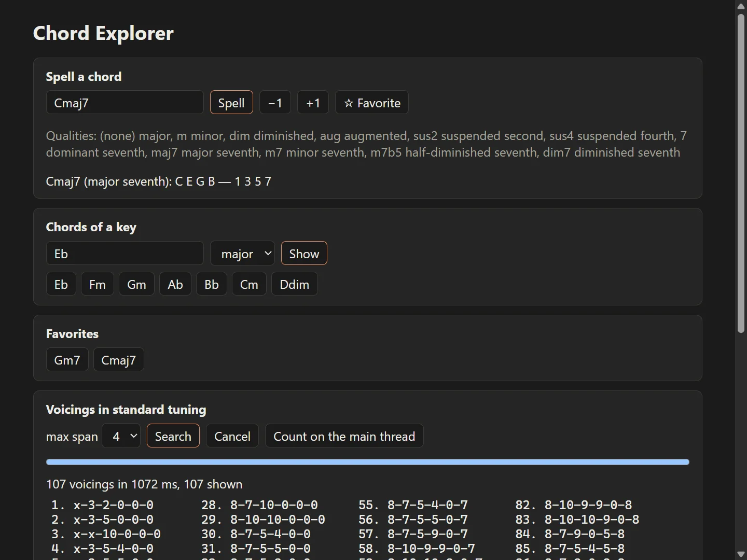
Task: Cancel the voicing search
Action: point(232,436)
